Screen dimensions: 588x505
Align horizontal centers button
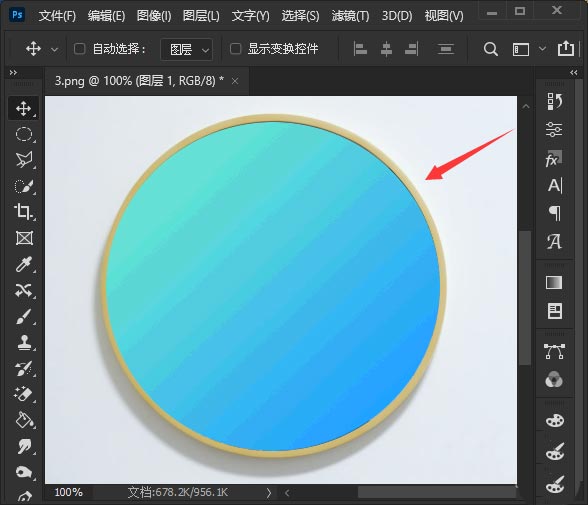386,49
